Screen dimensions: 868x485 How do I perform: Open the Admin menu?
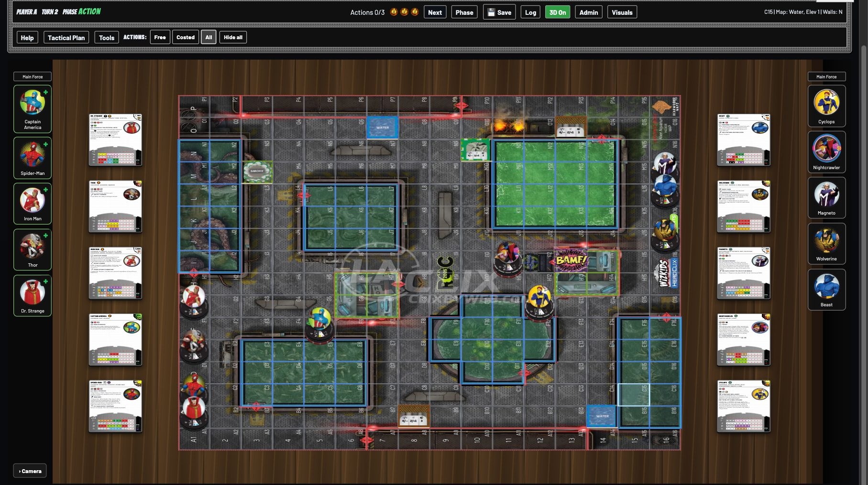coord(588,12)
